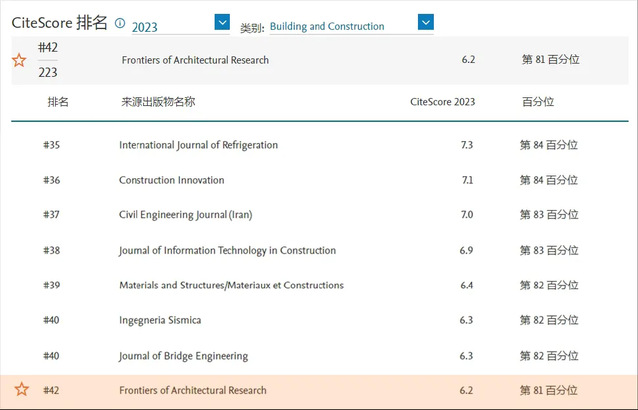Sort by CiteScore 2023 column header
Viewport: 638px width, 410px height.
pyautogui.click(x=443, y=102)
